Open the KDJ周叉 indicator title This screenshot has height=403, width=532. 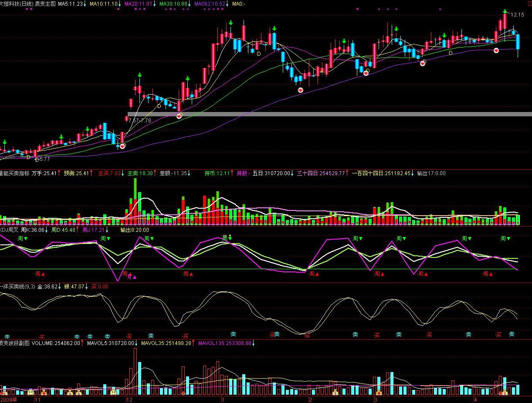click(x=10, y=230)
